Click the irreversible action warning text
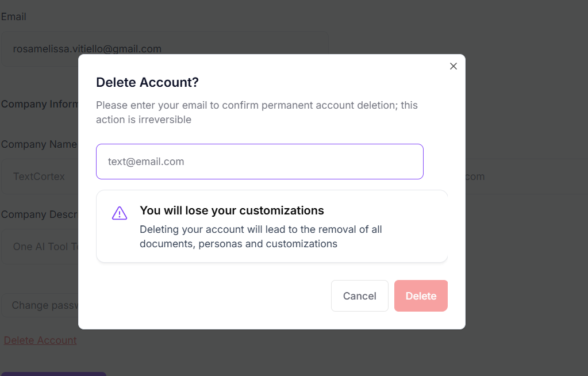This screenshot has width=588, height=376. point(258,112)
